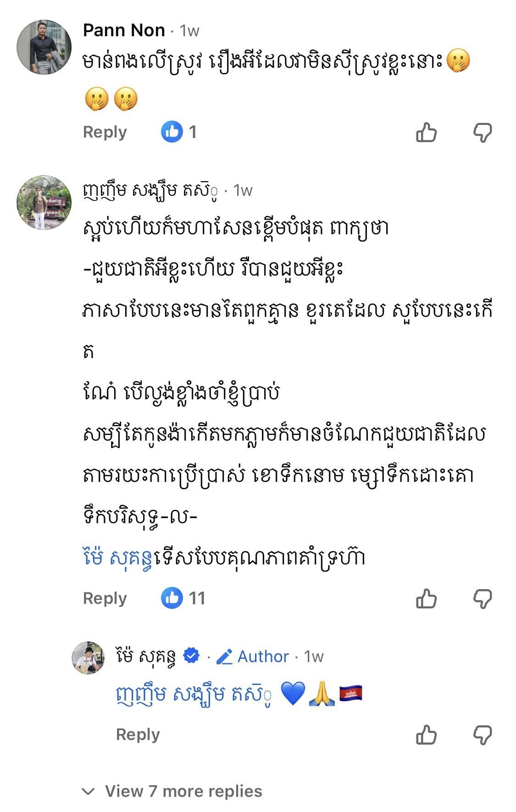Like Pann Non's comment with thumbs up
Viewport: 516px width, 812px height.
point(426,133)
